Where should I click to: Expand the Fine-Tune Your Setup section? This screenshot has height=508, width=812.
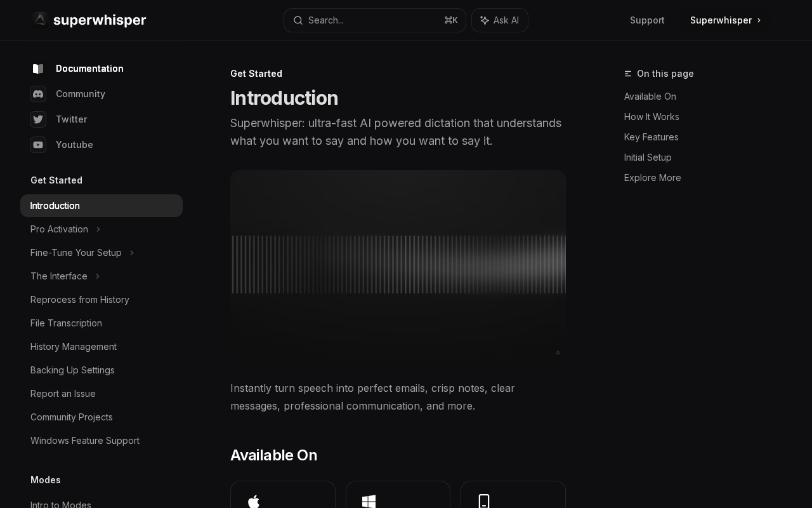132,253
